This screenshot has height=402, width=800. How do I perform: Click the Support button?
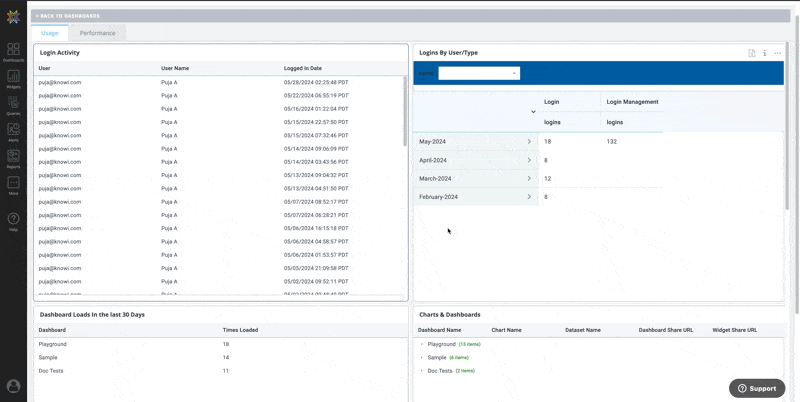coord(757,388)
